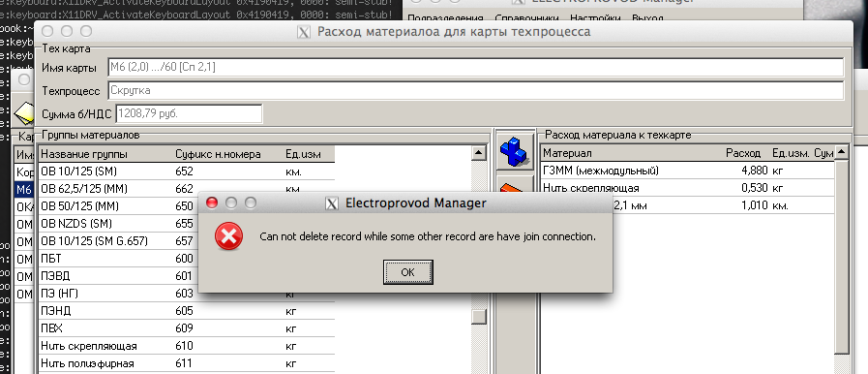The height and width of the screenshot is (374, 868).
Task: Click usage value 1,010
Action: tap(755, 205)
